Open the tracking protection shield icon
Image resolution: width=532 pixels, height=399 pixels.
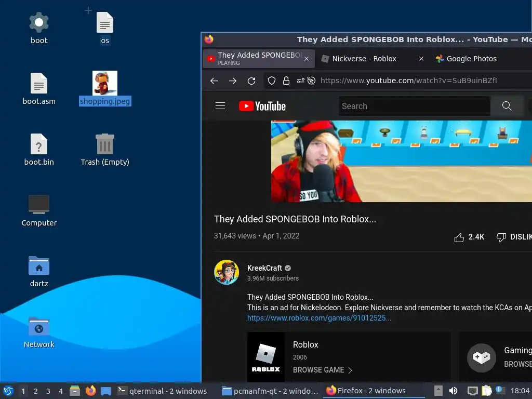coord(271,81)
